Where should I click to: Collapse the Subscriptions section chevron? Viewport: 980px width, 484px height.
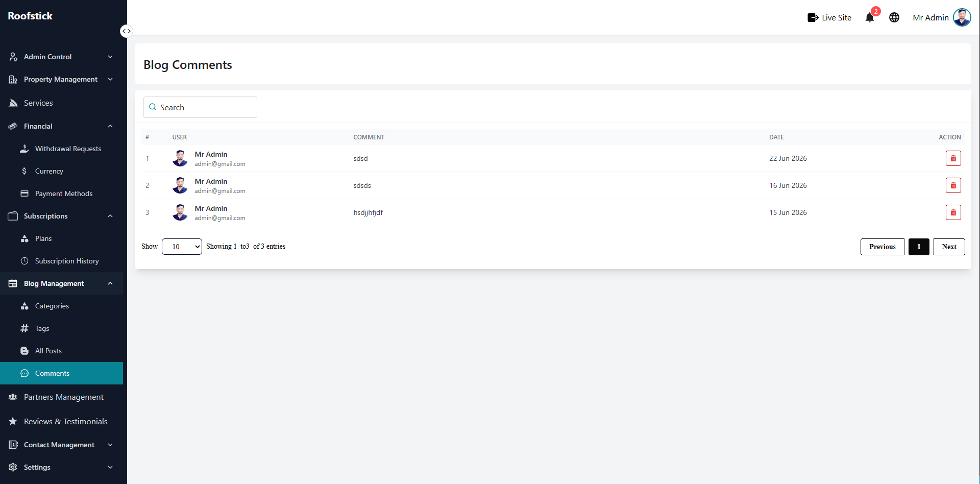(110, 216)
